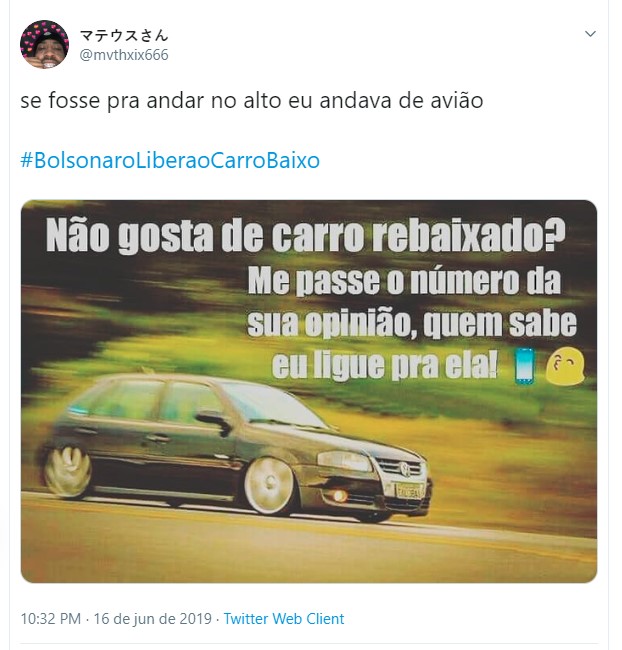This screenshot has height=650, width=622.
Task: Click the phone emoji in the meme
Action: (x=525, y=366)
